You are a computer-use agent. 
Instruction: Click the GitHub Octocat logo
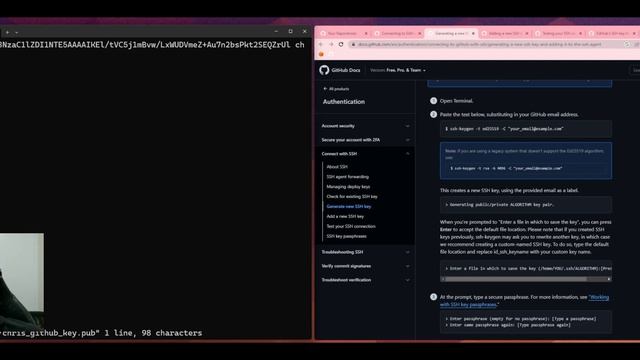(x=324, y=70)
